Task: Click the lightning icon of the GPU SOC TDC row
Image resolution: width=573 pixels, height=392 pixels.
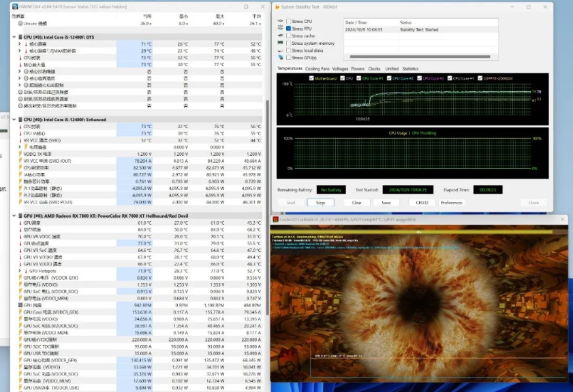Action: [20, 346]
